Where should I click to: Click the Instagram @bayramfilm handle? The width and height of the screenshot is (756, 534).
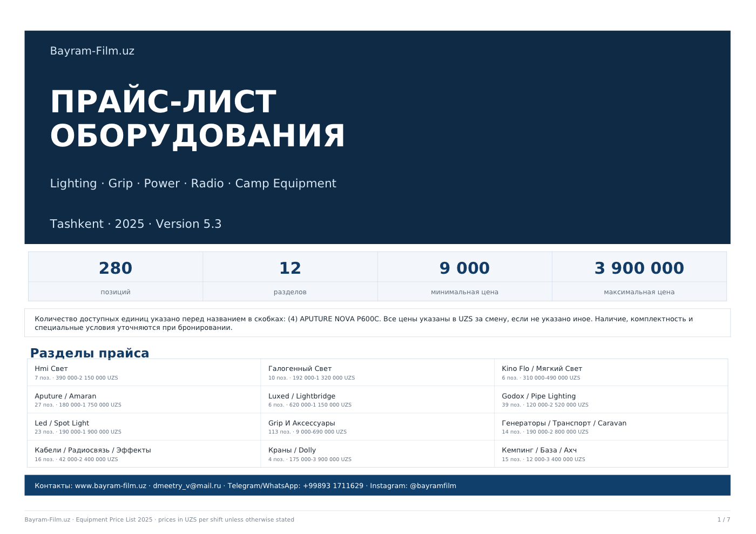coord(433,486)
